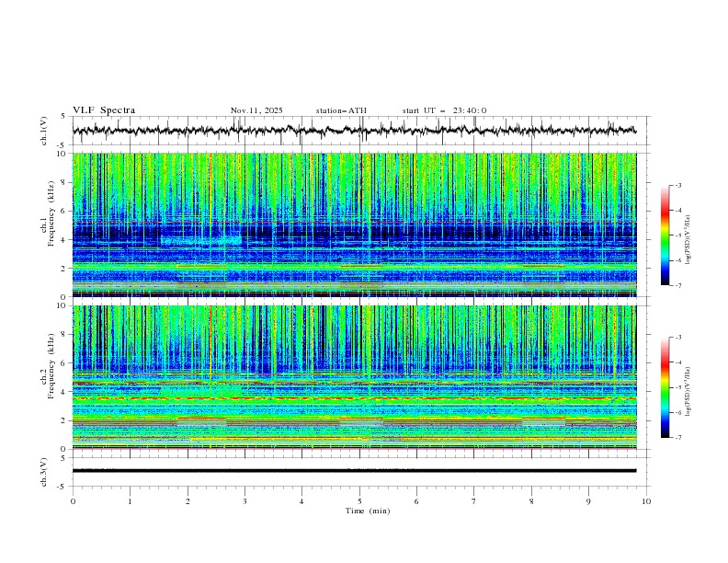Viewport: 728px width, 563px height.
Task: Click the -3 label on upper color bar
Action: point(677,186)
